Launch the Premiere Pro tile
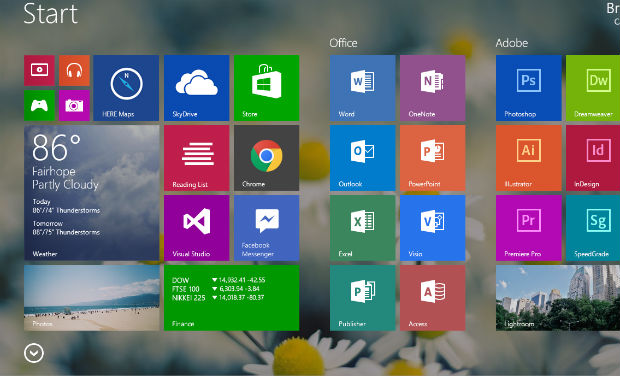620x376 pixels. [x=529, y=228]
